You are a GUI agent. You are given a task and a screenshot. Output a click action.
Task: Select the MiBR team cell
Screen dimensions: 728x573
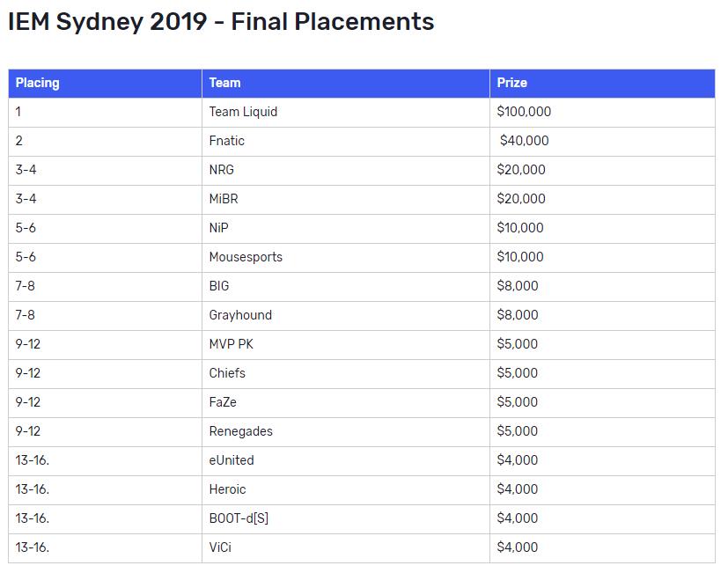pyautogui.click(x=346, y=200)
